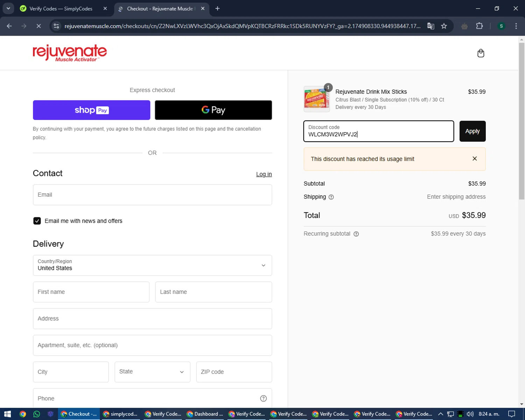This screenshot has height=420, width=525.
Task: Click the browser address bar URL
Action: tap(242, 26)
